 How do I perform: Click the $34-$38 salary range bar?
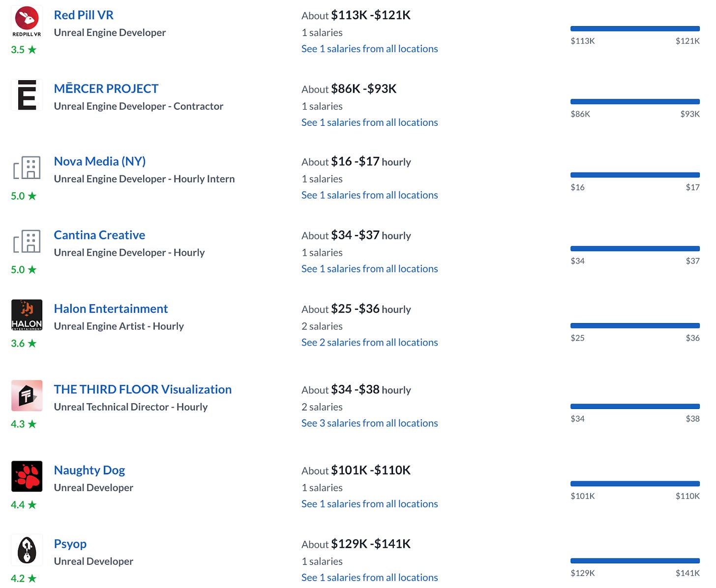click(635, 407)
